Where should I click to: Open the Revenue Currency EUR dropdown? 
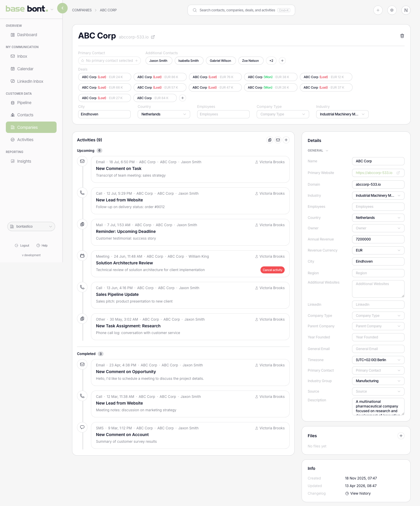tap(378, 250)
